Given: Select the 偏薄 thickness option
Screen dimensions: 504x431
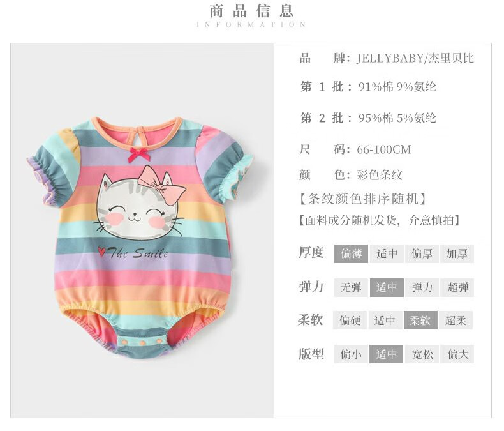Looking at the screenshot, I should coord(351,253).
